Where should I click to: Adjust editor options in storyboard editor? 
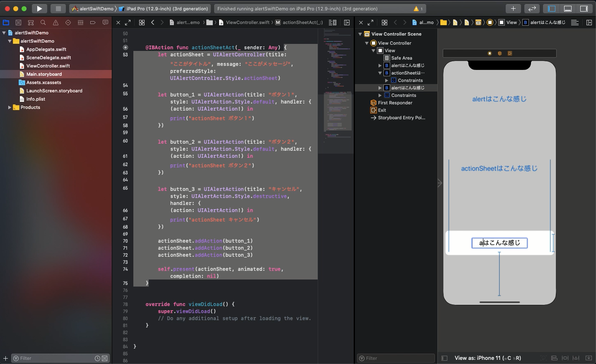574,22
